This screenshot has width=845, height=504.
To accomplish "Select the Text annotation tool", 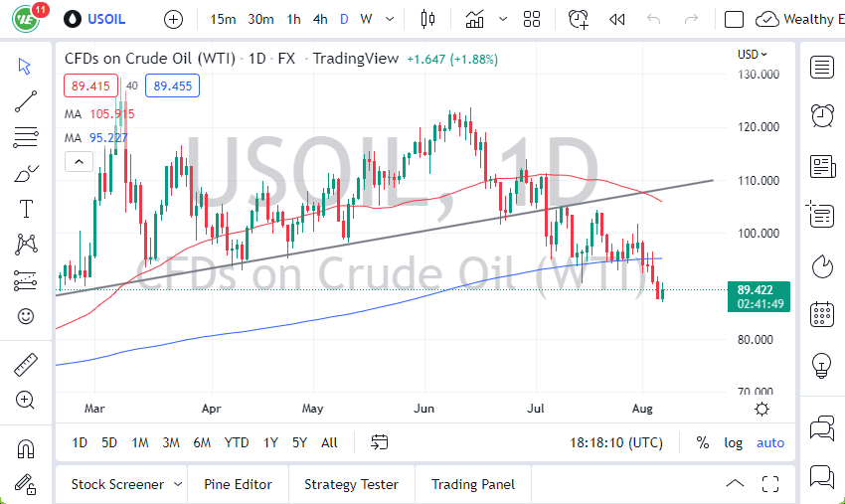I will point(26,209).
